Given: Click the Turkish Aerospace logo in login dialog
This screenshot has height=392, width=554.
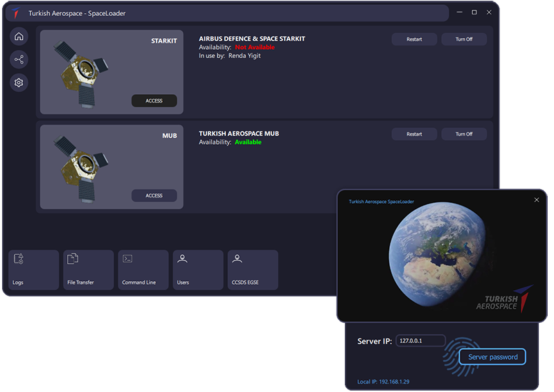Looking at the screenshot, I should tap(505, 299).
